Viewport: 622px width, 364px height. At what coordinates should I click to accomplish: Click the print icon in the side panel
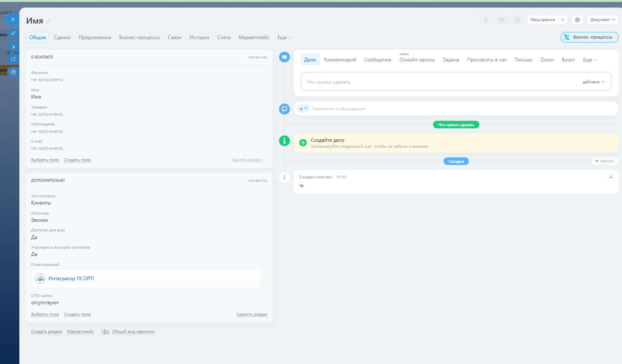point(13,72)
